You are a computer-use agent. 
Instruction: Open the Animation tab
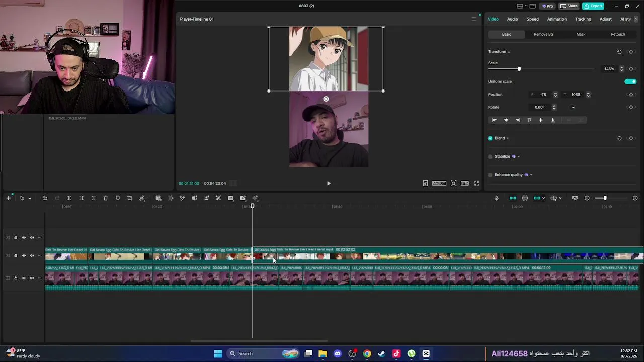[557, 19]
